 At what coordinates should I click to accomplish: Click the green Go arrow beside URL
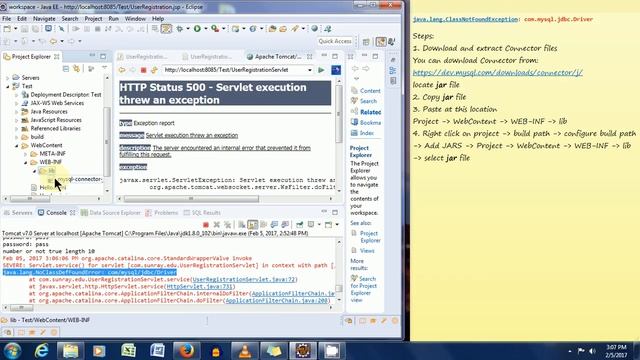coord(321,70)
